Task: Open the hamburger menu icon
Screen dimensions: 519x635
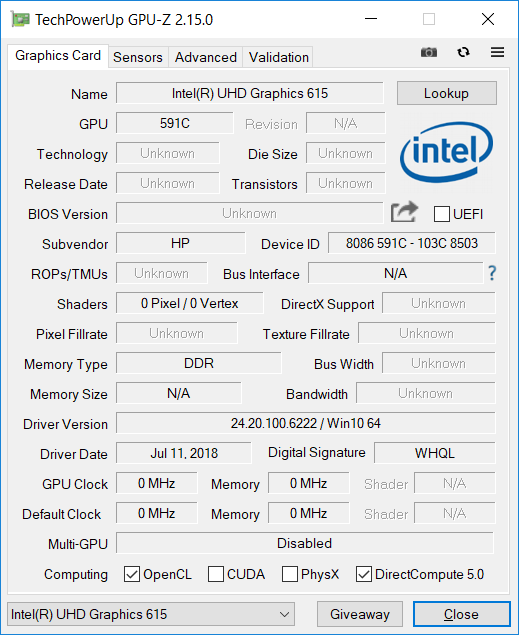Action: 497,52
